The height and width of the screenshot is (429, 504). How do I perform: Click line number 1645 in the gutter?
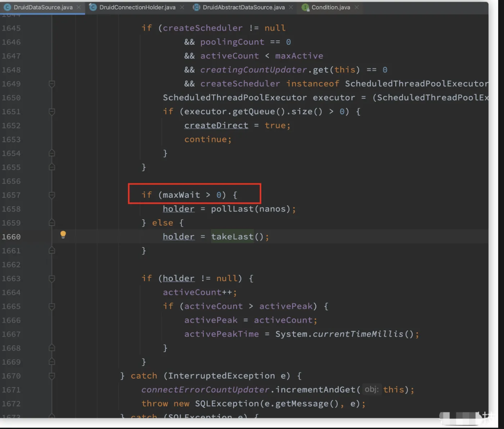pos(11,28)
